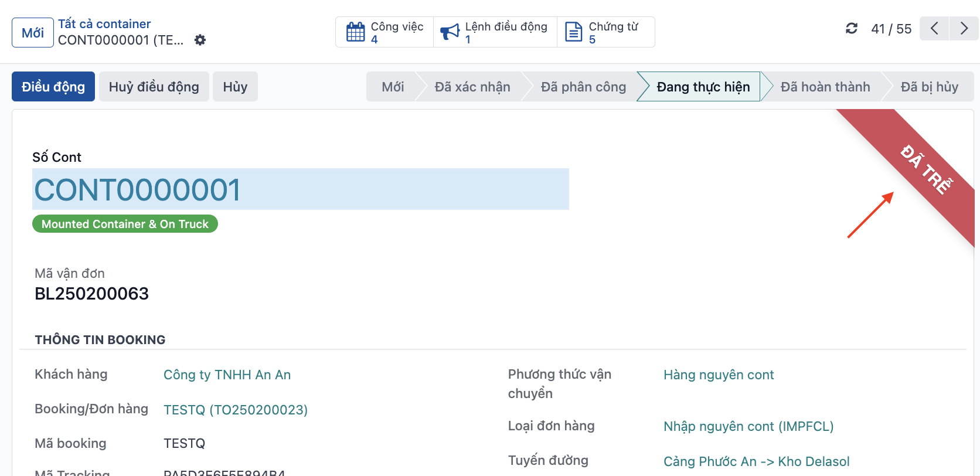Click the megaphone icon for Lệnh điều động
The image size is (980, 476).
[450, 32]
